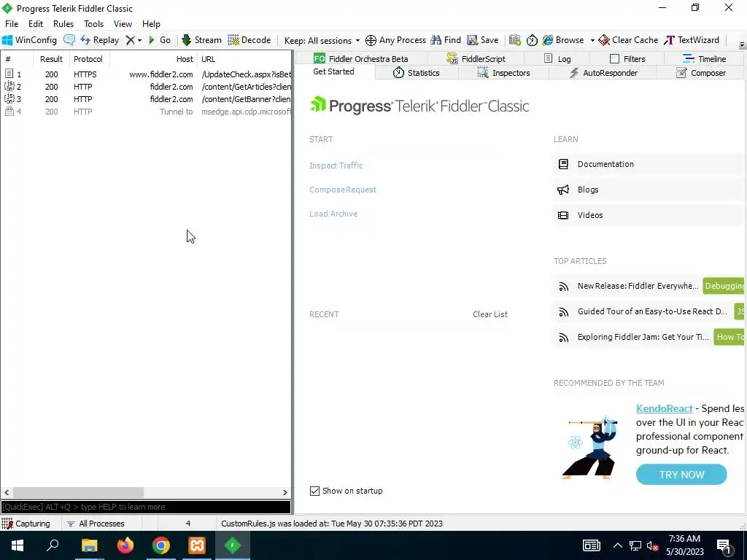Click the Load Archive link
Image resolution: width=747 pixels, height=560 pixels.
click(x=333, y=214)
